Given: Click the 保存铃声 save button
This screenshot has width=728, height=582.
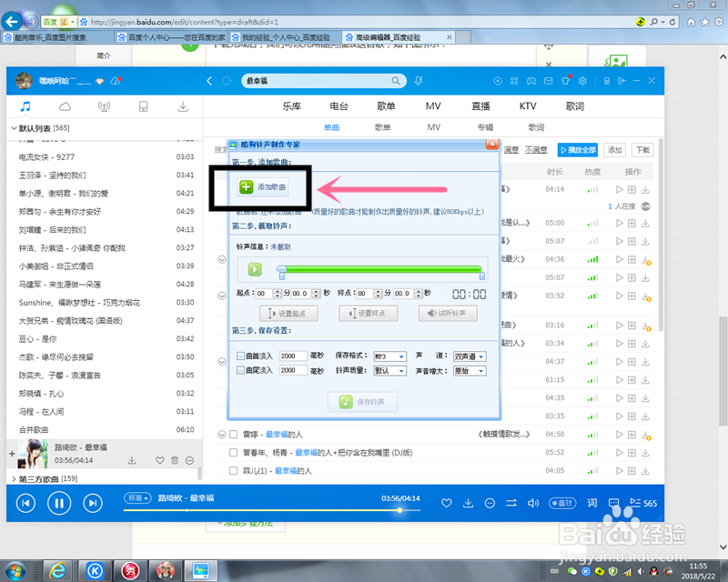Looking at the screenshot, I should point(362,402).
